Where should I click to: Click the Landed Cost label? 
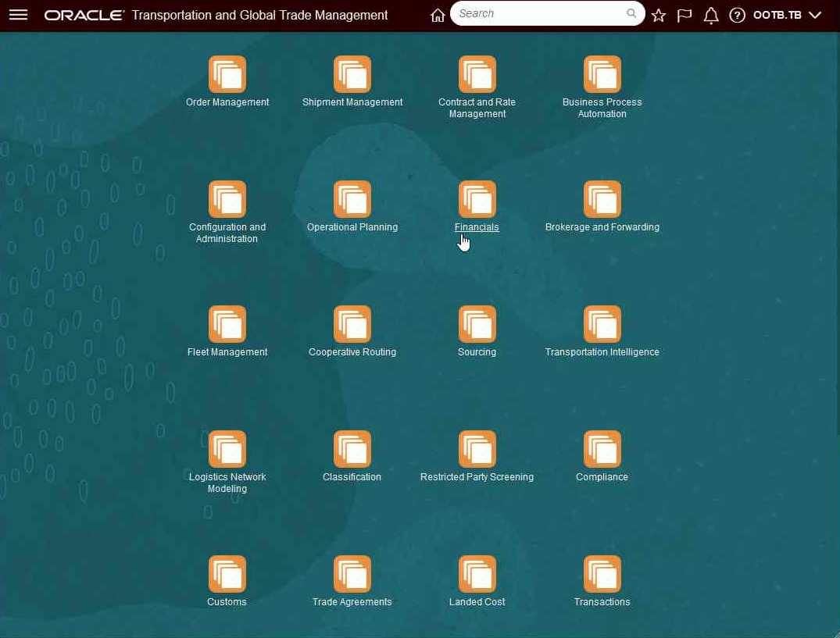[477, 602]
